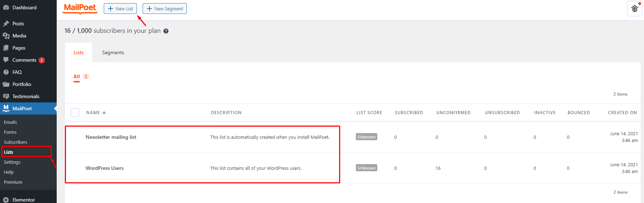
Task: Click the Dashboard gauge icon
Action: pos(6,7)
